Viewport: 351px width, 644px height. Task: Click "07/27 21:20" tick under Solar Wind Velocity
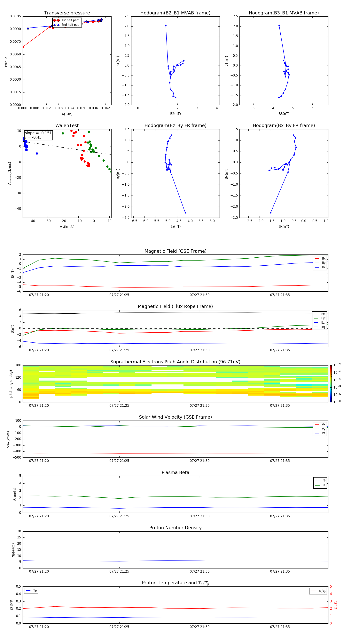[x=39, y=461]
